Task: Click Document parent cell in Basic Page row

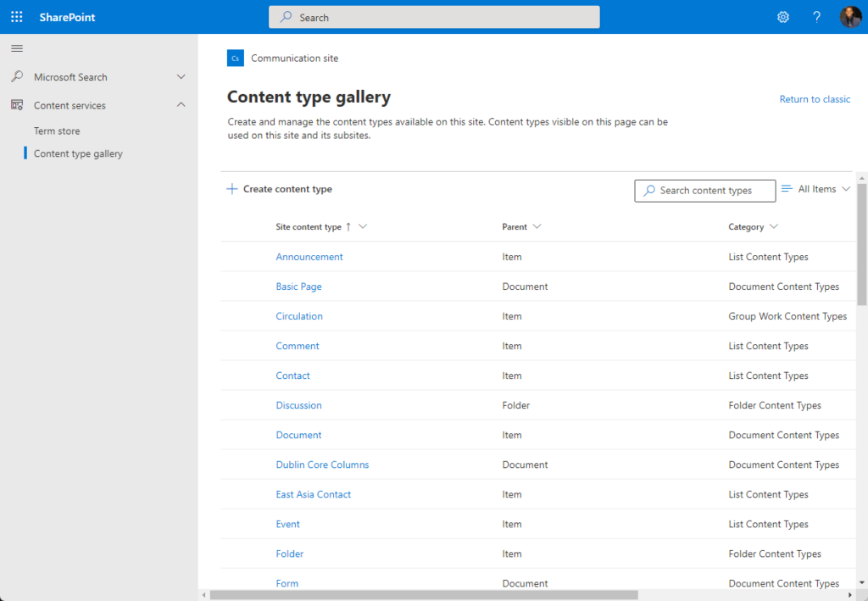Action: click(x=525, y=287)
